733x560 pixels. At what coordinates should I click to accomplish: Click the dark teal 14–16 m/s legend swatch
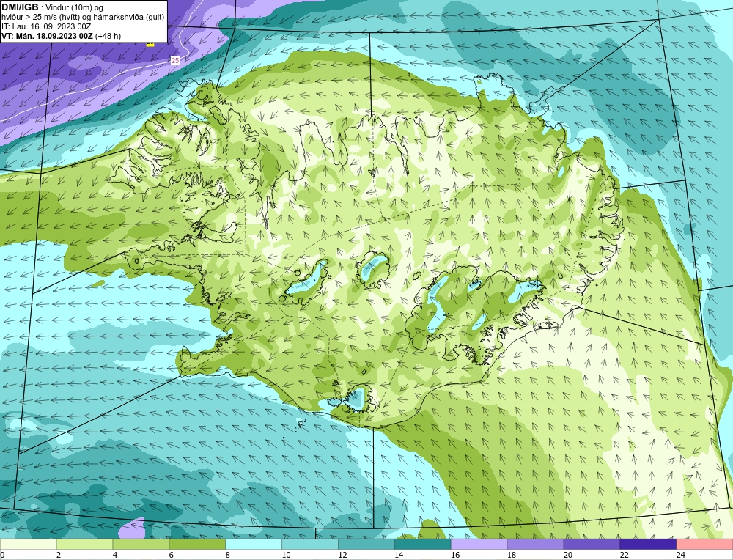click(x=423, y=545)
